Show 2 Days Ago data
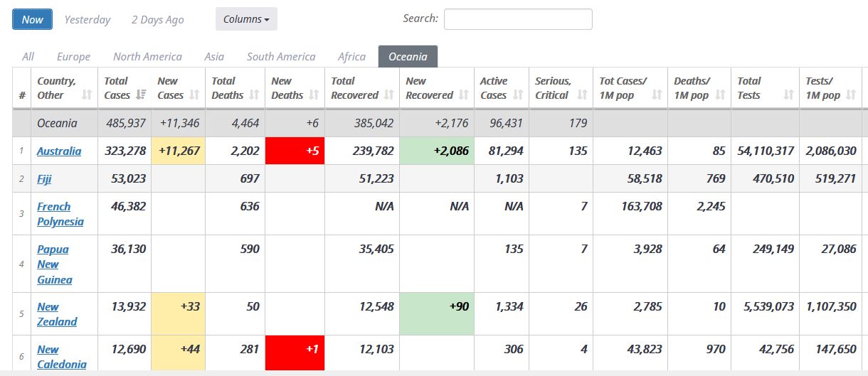The image size is (868, 376). point(157,20)
